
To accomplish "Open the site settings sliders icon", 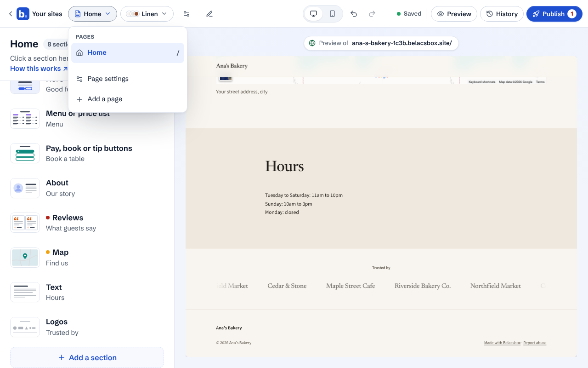I will click(x=187, y=14).
